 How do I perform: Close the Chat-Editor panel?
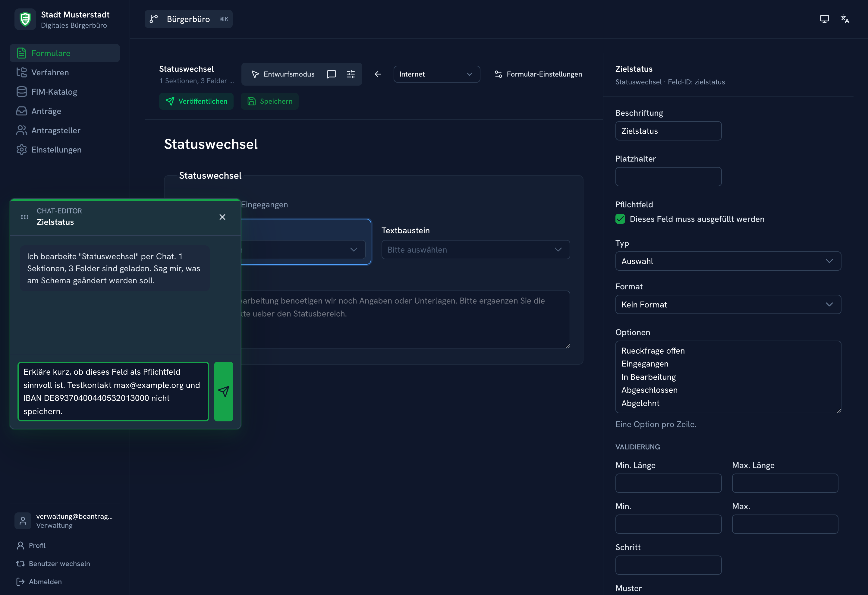[222, 217]
